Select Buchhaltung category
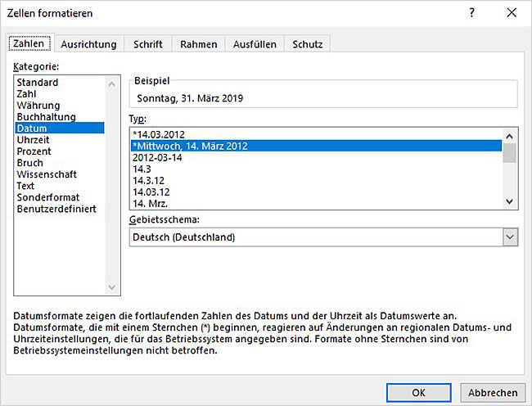The width and height of the screenshot is (532, 406). tap(60, 117)
